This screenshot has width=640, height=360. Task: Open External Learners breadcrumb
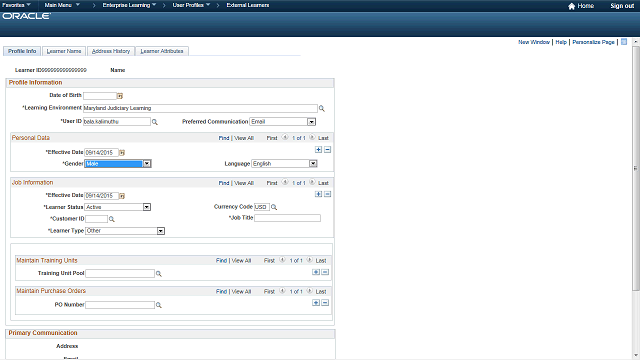tap(248, 5)
